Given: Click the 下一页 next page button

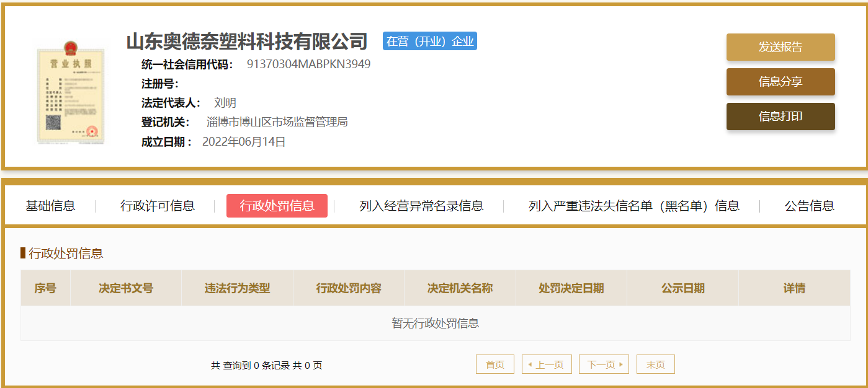Looking at the screenshot, I should point(604,364).
